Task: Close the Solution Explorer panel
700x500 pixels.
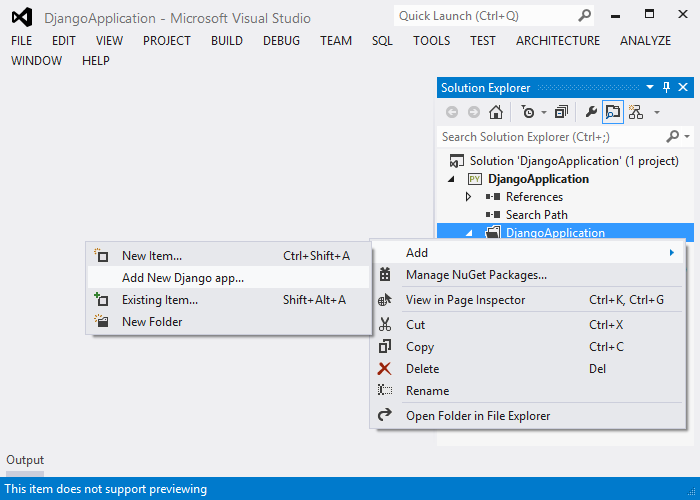Action: [x=683, y=87]
